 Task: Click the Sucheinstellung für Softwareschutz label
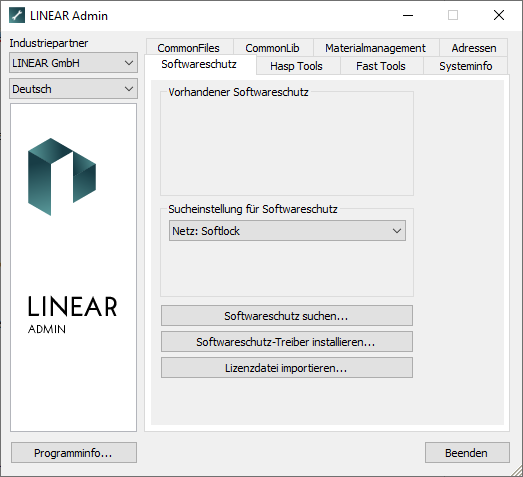point(252,209)
